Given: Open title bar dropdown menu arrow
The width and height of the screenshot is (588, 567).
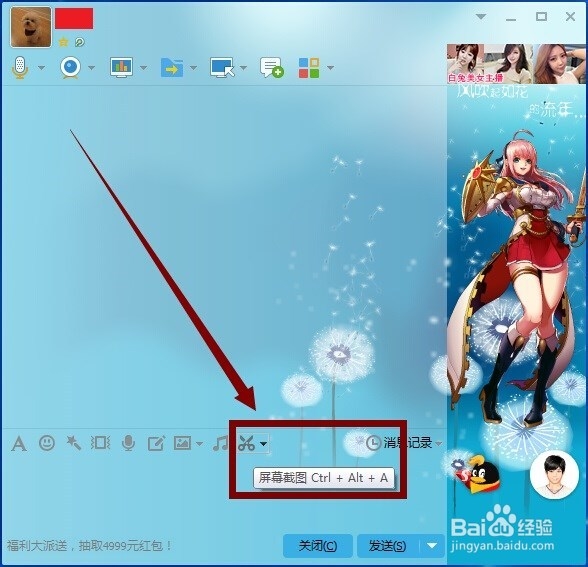Looking at the screenshot, I should click(x=481, y=16).
